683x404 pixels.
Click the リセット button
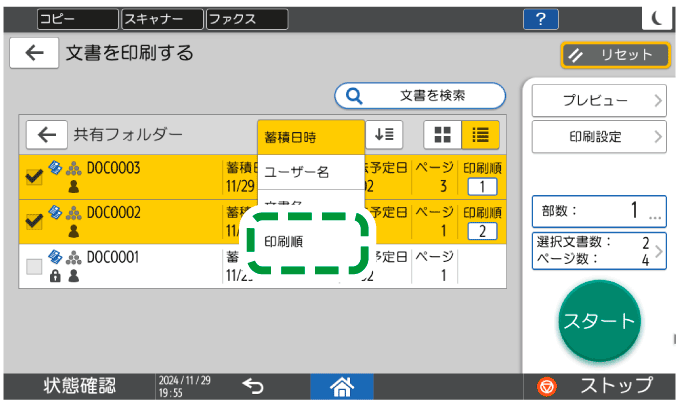[x=615, y=55]
